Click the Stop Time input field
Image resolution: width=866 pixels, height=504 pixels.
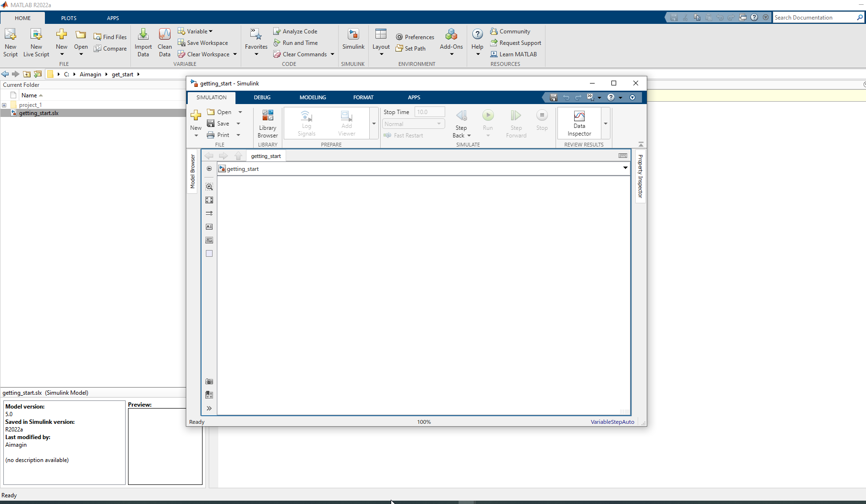pos(429,112)
